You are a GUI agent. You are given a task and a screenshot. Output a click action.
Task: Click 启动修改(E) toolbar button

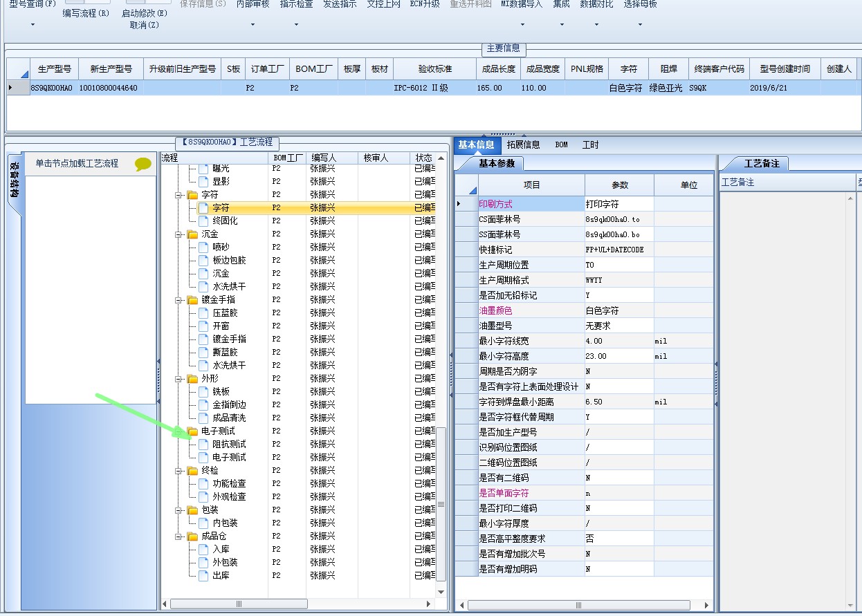pos(145,13)
